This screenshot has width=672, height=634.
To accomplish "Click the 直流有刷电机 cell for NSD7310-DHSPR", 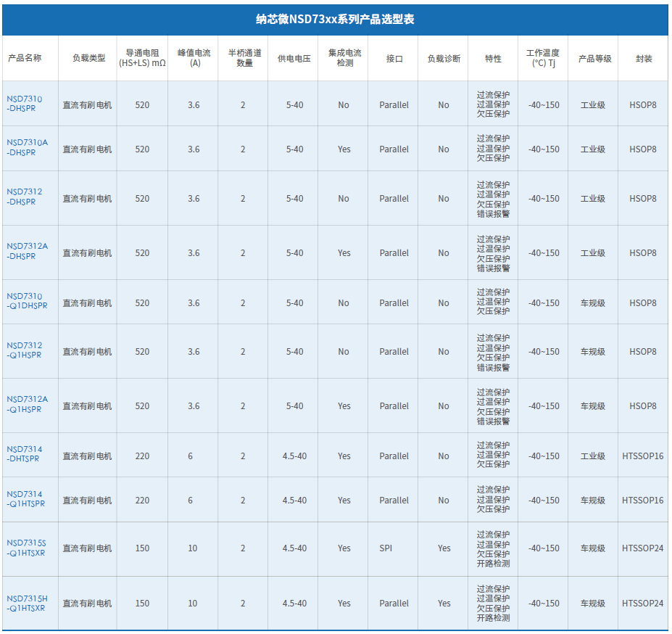I will coord(87,105).
